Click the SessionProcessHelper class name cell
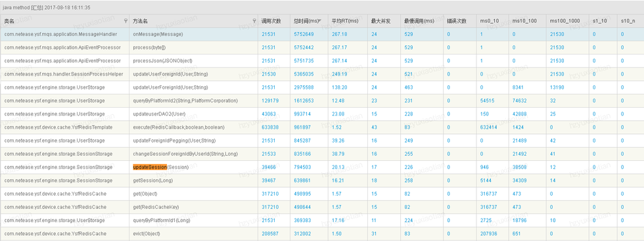Viewport: 644px width, 241px height. click(x=64, y=74)
